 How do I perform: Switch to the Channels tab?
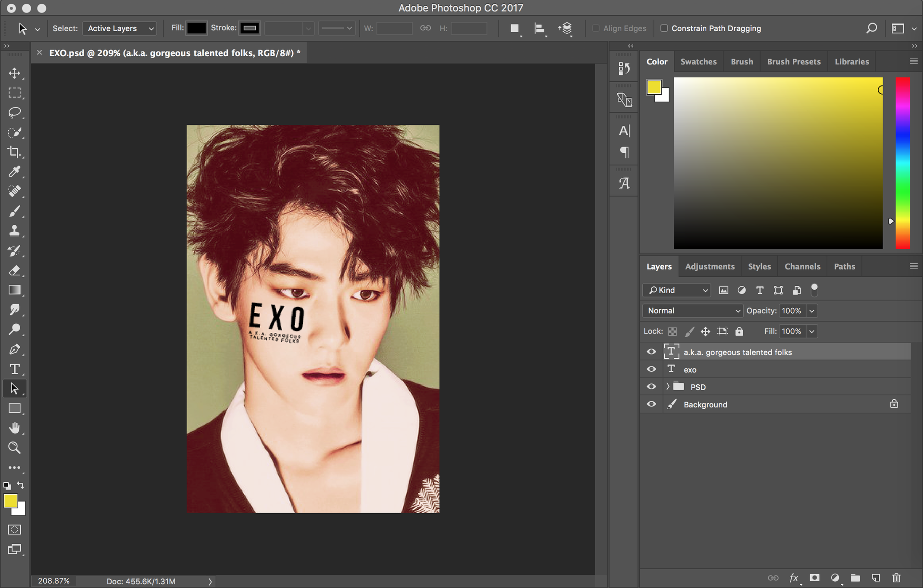[x=802, y=267]
